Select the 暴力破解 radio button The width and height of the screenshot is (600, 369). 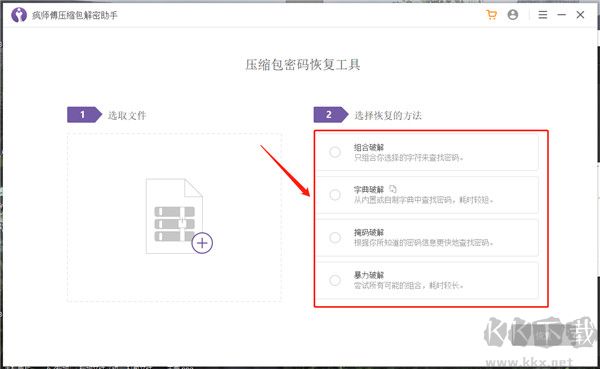(x=335, y=280)
